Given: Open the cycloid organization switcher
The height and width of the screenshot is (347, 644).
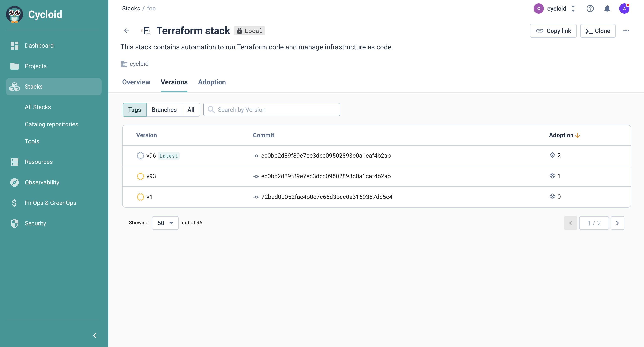Looking at the screenshot, I should (555, 9).
